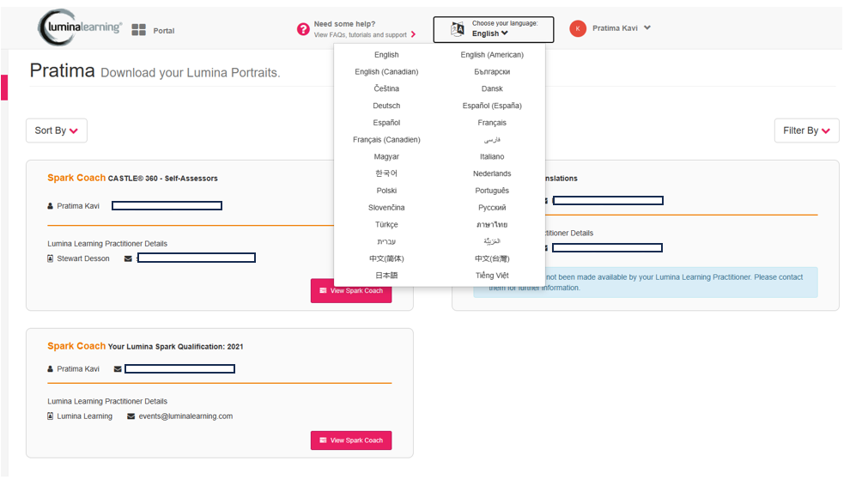The height and width of the screenshot is (480, 868).
Task: Click the red help question mark icon
Action: pyautogui.click(x=303, y=29)
